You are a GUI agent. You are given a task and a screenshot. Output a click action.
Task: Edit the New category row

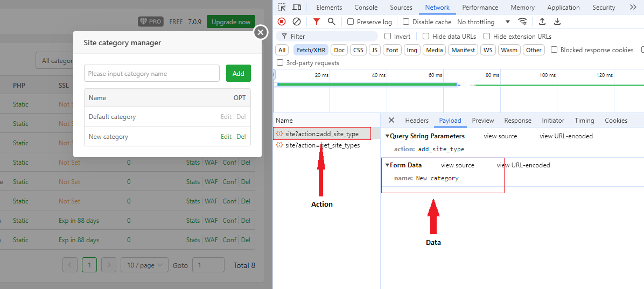click(x=226, y=137)
